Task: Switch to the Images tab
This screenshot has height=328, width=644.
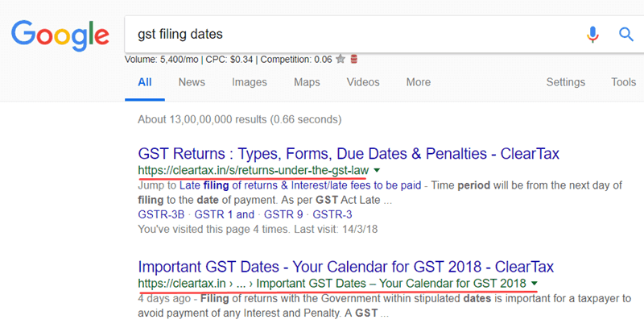Action: [250, 82]
